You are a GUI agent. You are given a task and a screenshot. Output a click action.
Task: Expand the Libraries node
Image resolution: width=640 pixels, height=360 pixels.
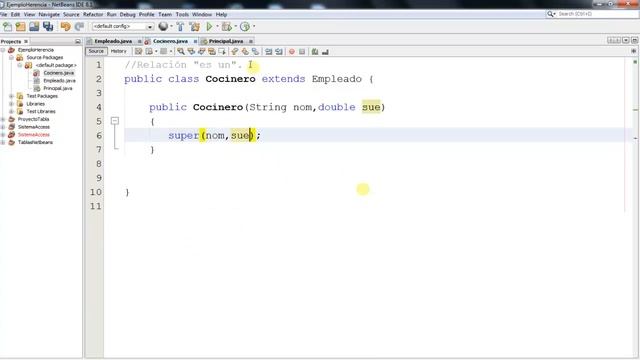click(11, 104)
